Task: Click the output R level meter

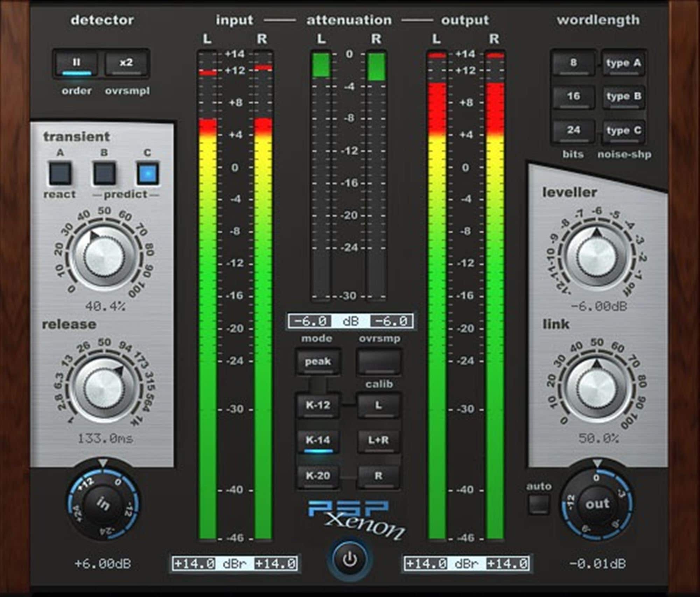Action: (x=495, y=296)
